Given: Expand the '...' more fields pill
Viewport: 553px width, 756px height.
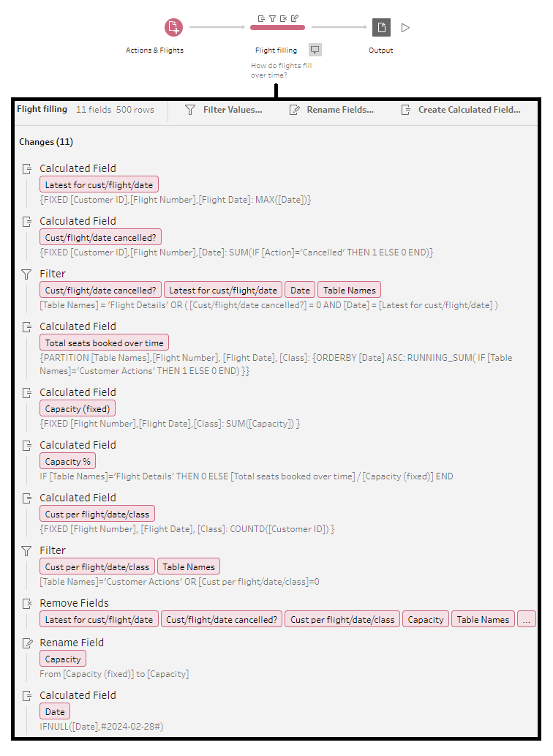Looking at the screenshot, I should point(527,620).
